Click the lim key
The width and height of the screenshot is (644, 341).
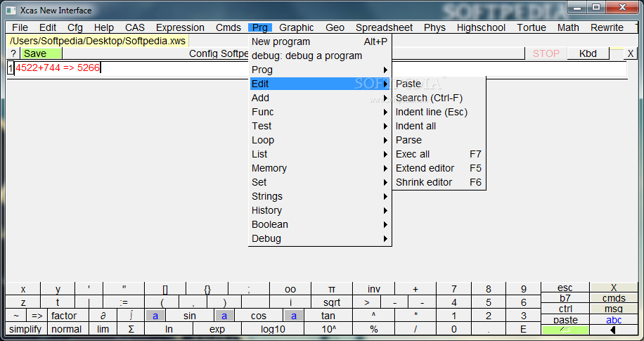click(103, 329)
